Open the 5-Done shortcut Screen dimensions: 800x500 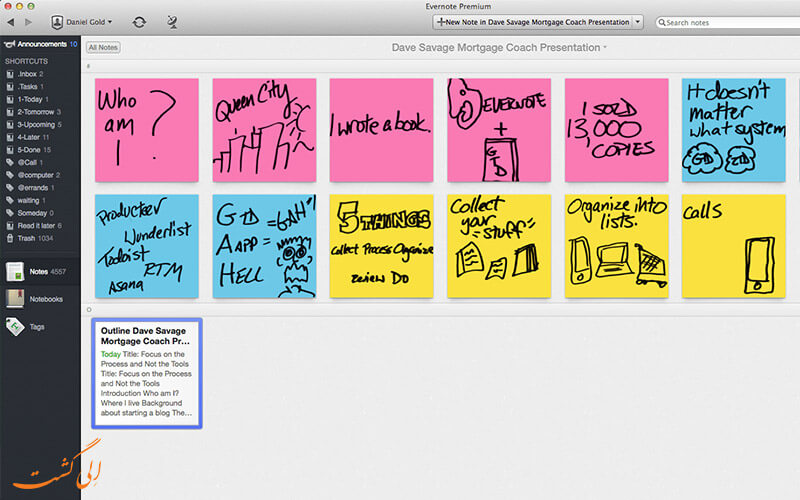point(29,150)
